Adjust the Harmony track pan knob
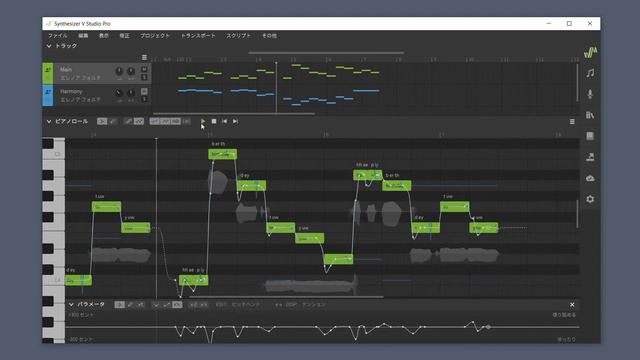The height and width of the screenshot is (360, 640). [x=131, y=93]
